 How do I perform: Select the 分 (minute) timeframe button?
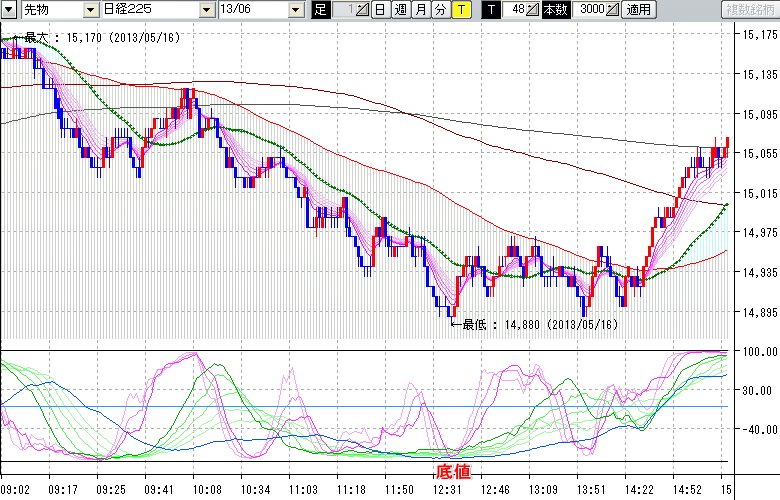(440, 10)
